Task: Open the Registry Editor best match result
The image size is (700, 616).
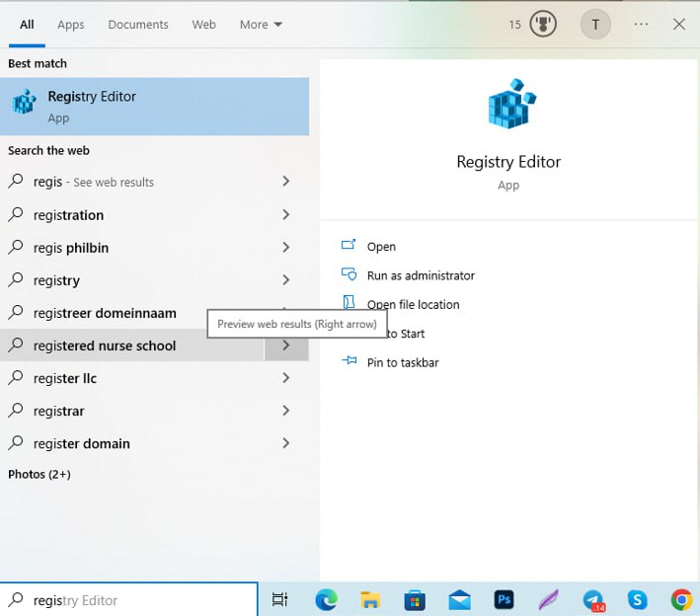Action: (x=154, y=107)
